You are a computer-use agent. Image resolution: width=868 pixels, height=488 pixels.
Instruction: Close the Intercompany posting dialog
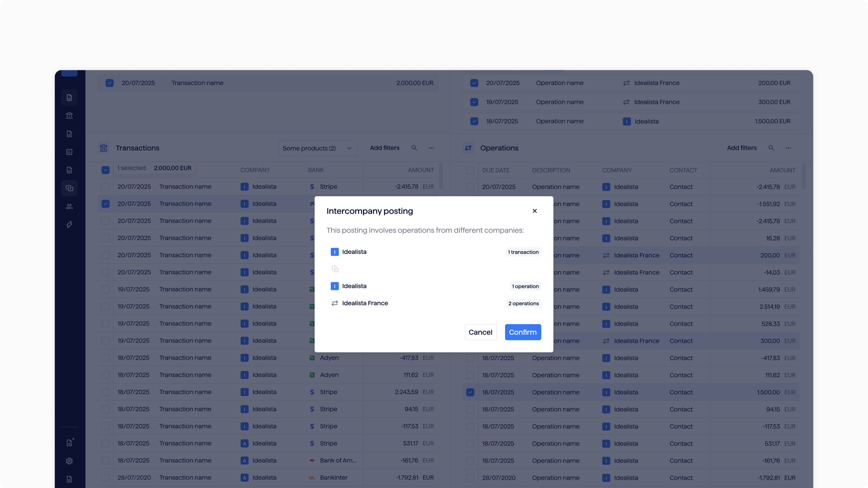[x=534, y=211]
